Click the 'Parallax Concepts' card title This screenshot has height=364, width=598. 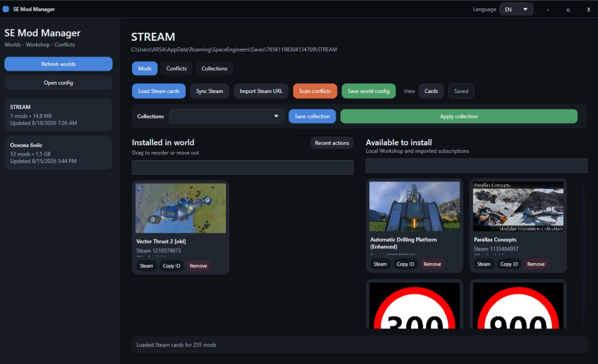pos(495,240)
